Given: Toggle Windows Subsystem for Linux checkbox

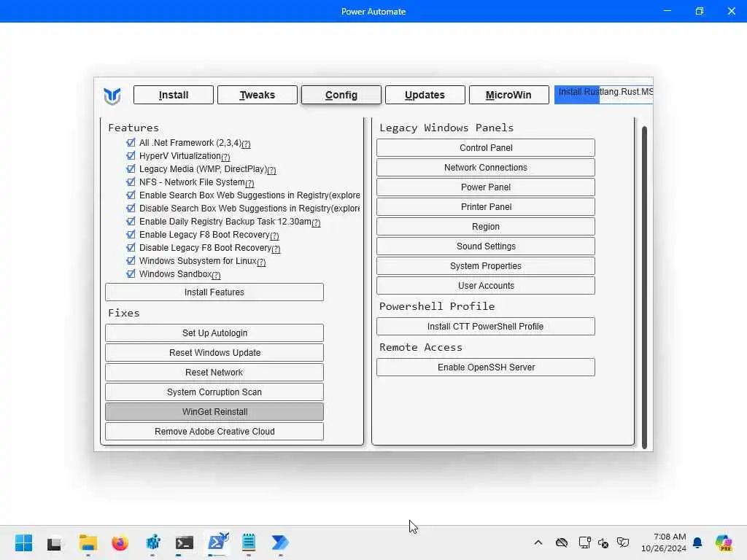Looking at the screenshot, I should pyautogui.click(x=131, y=260).
